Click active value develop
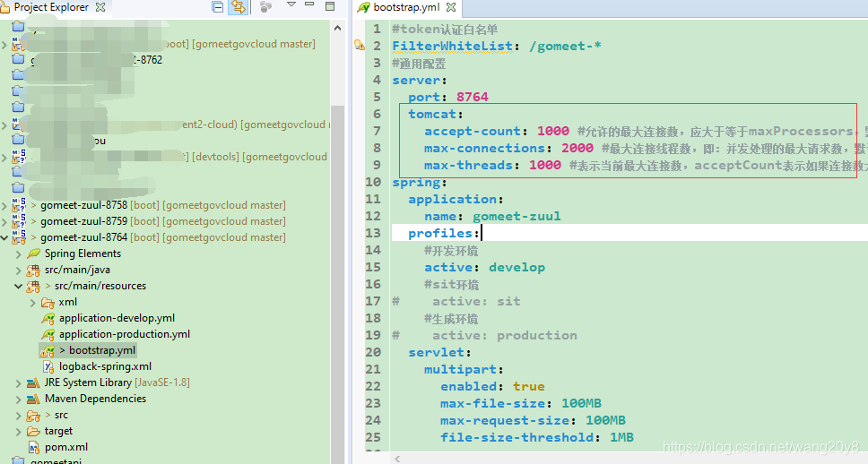 point(517,268)
